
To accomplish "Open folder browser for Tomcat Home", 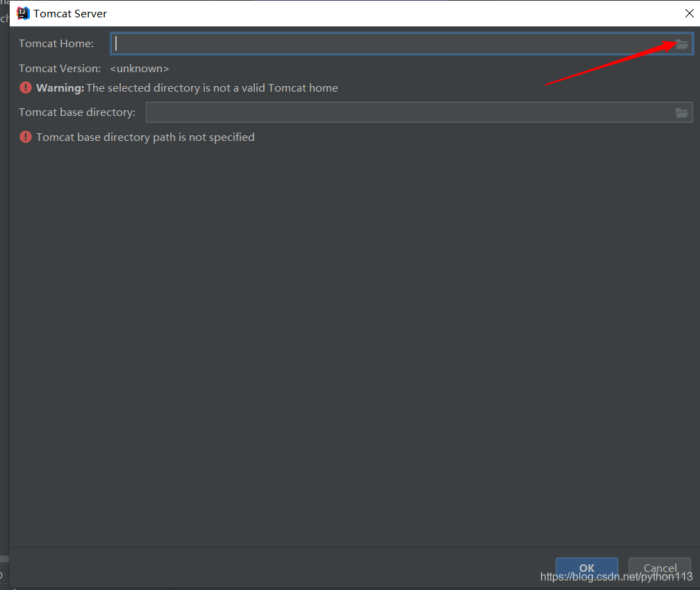I will click(681, 44).
